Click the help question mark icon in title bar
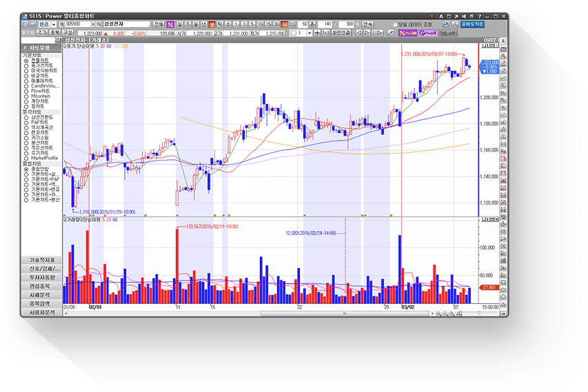 click(480, 17)
